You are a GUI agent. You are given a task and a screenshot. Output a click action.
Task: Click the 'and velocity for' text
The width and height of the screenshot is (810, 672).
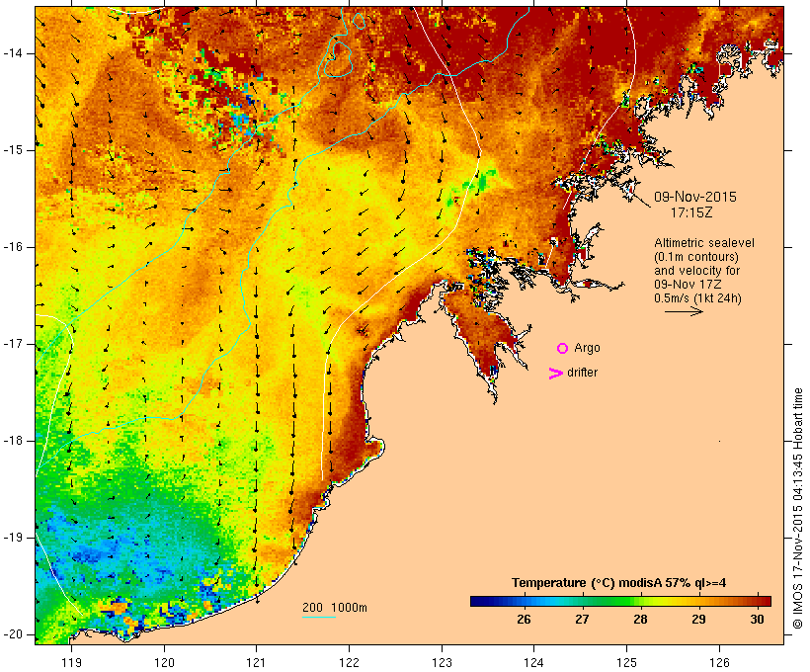(696, 271)
